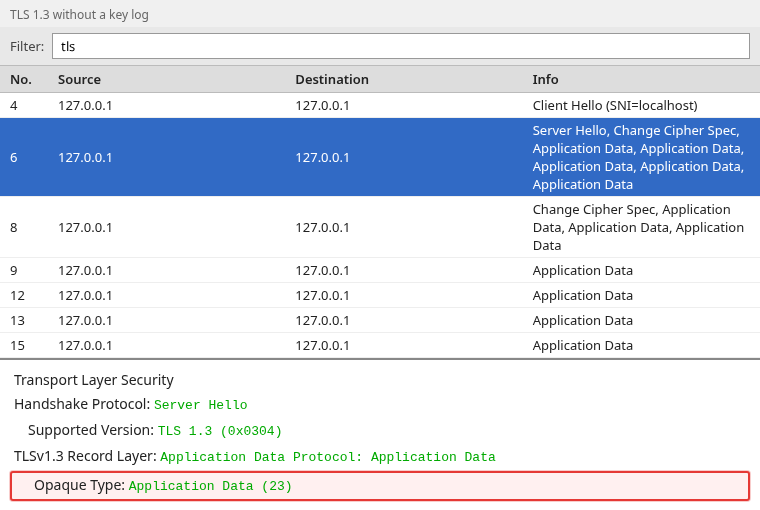Select packet number 12 row
Screen dimensions: 760x510
(380, 295)
